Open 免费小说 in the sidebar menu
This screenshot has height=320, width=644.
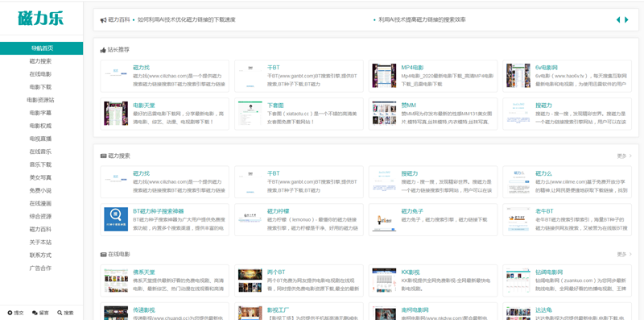pyautogui.click(x=40, y=190)
